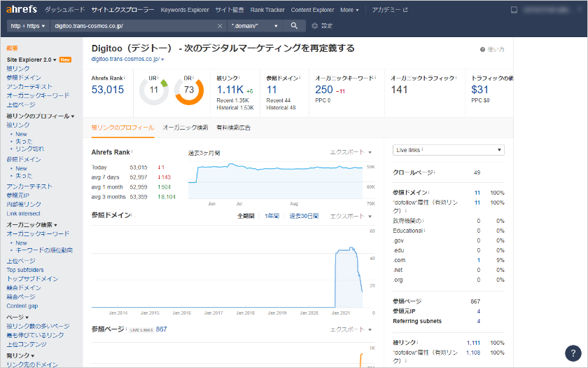
Task: Open the http + https protocol dropdown
Action: click(x=28, y=25)
